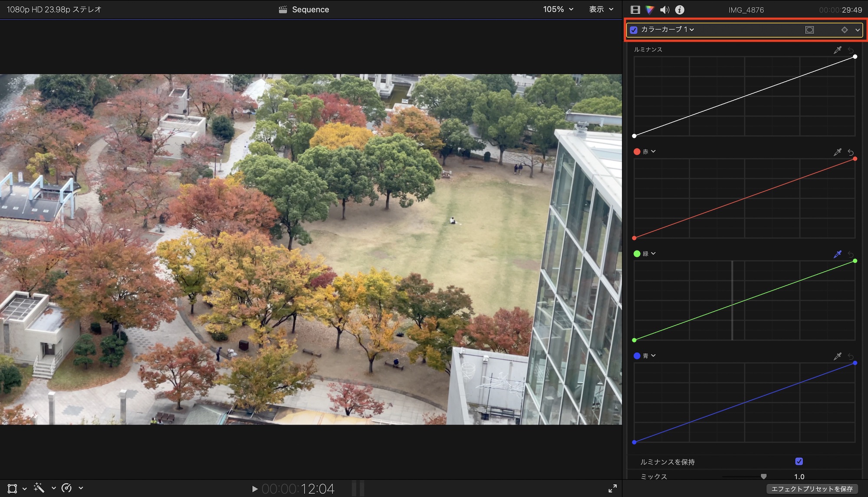
Task: Click the shape mask icon for カラーカーブ 1
Action: point(809,30)
